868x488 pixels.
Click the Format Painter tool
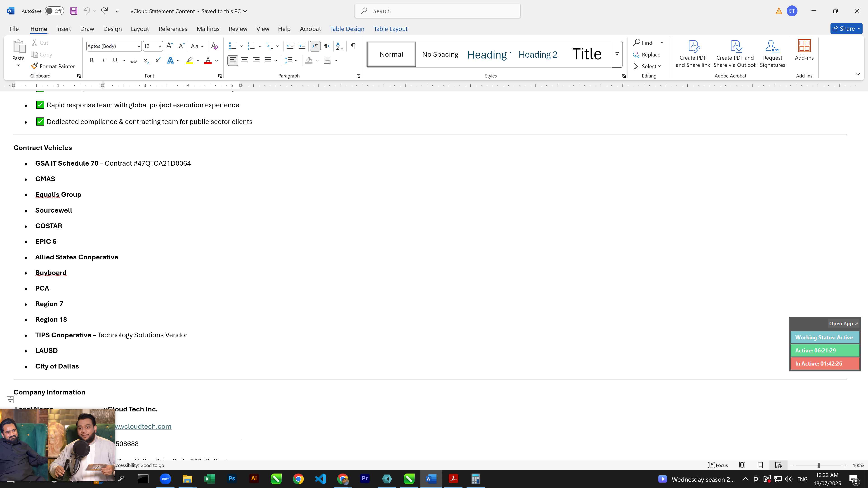click(53, 66)
